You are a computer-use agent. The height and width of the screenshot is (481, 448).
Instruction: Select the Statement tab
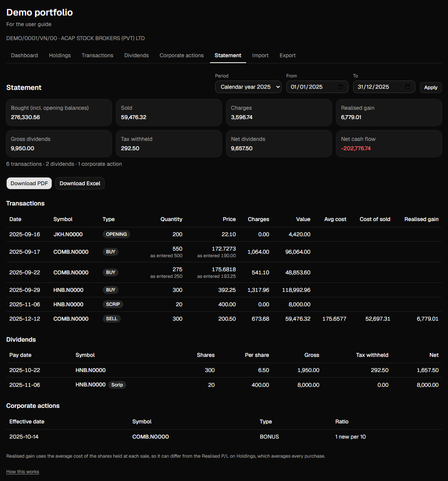[228, 55]
